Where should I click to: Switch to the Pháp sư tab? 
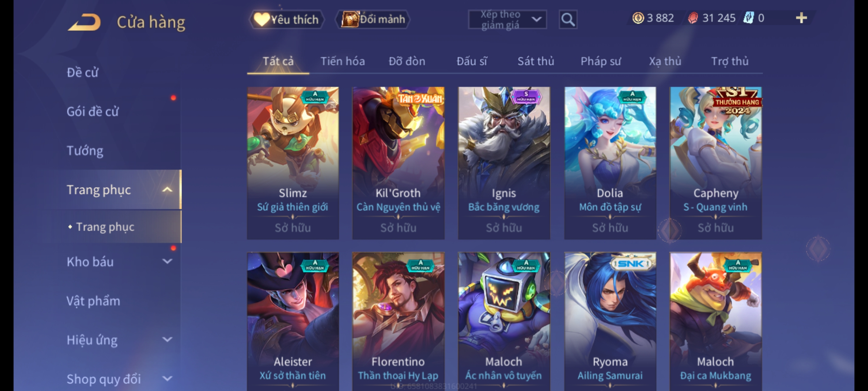[601, 61]
